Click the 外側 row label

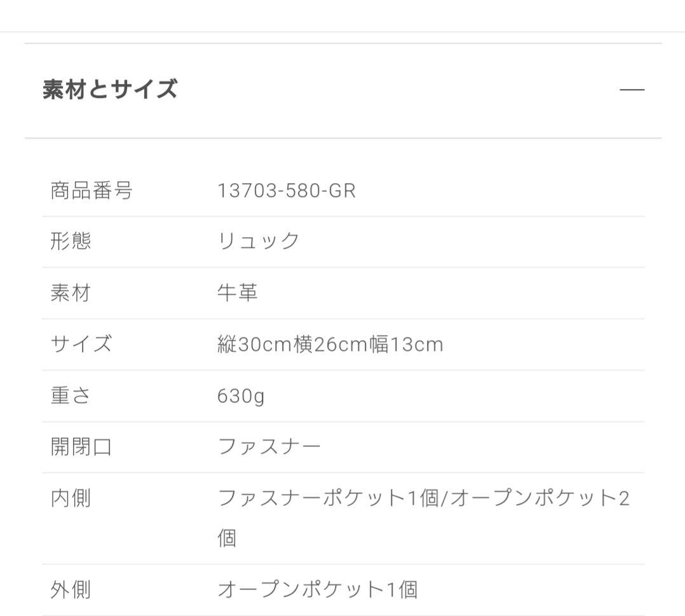[71, 590]
